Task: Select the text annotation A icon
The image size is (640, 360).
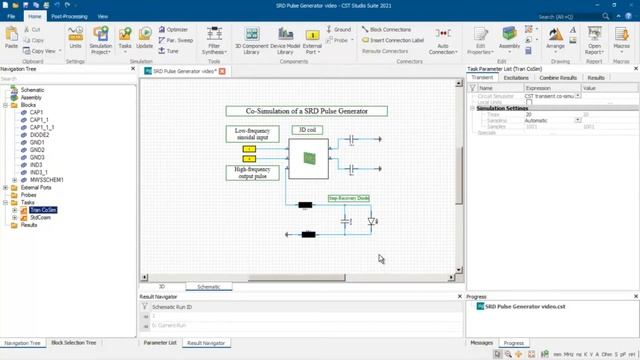Action: point(573,30)
